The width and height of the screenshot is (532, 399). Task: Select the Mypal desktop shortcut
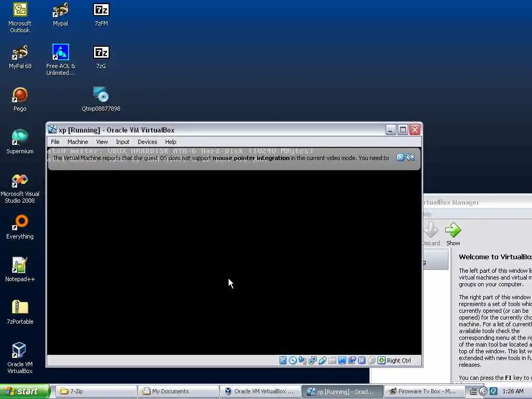coord(60,14)
